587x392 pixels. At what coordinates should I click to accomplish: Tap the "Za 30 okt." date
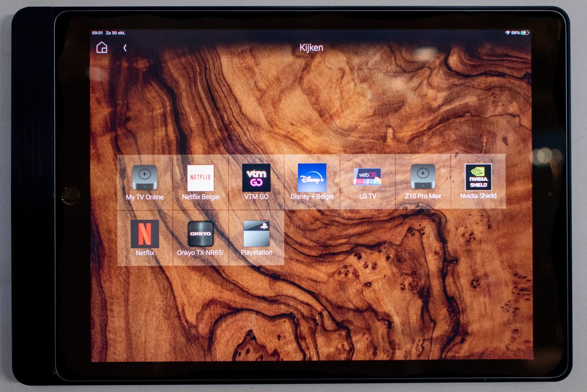point(115,33)
